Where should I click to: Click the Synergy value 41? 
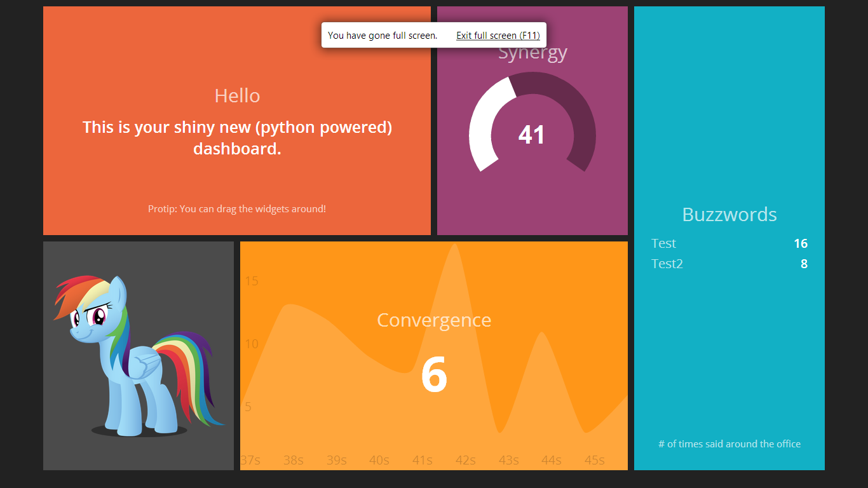coord(532,135)
